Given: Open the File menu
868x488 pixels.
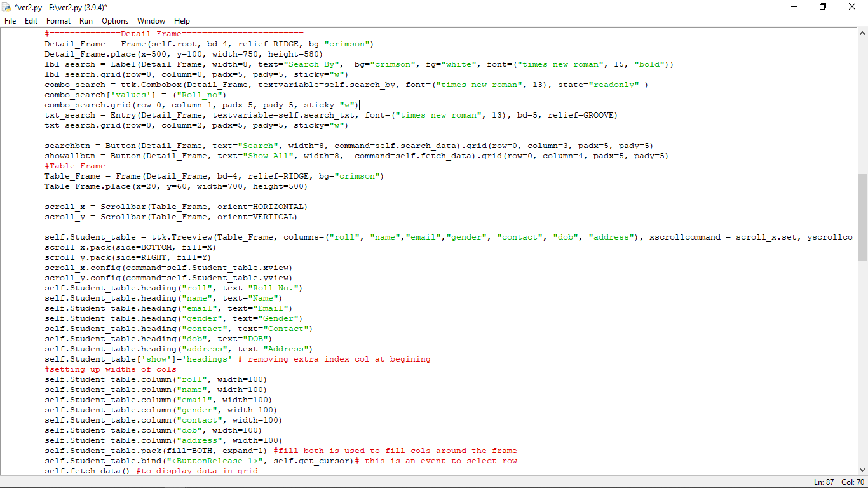Looking at the screenshot, I should [x=10, y=20].
